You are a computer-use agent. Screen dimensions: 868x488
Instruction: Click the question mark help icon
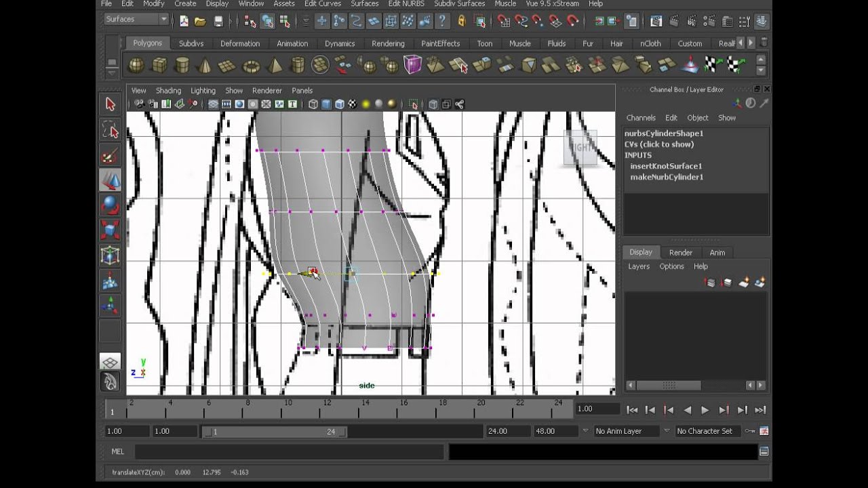click(443, 21)
